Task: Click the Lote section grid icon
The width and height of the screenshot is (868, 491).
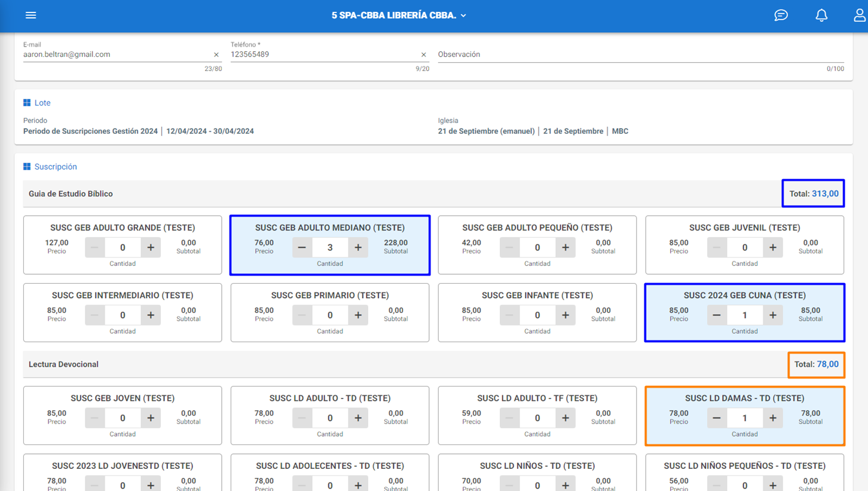Action: (27, 103)
